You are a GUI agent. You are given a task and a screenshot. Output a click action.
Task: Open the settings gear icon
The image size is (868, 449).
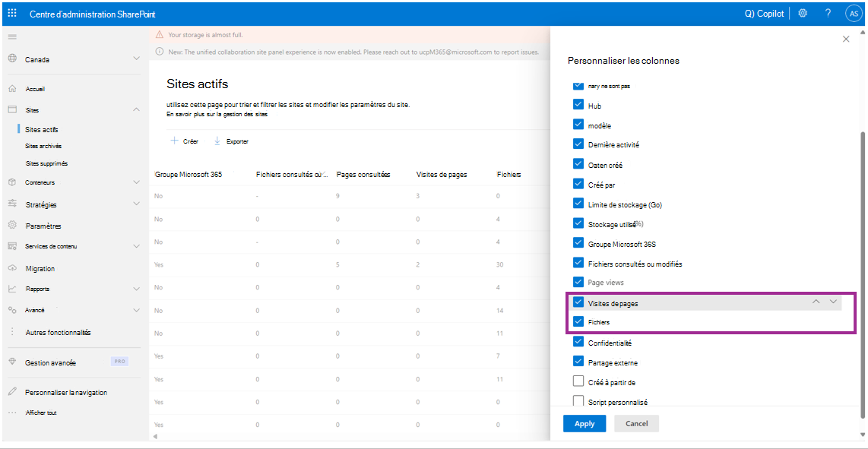[x=803, y=13]
